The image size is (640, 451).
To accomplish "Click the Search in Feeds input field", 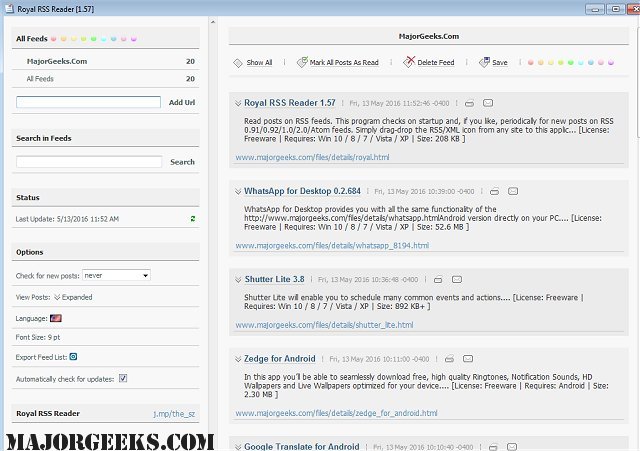I will tap(89, 162).
